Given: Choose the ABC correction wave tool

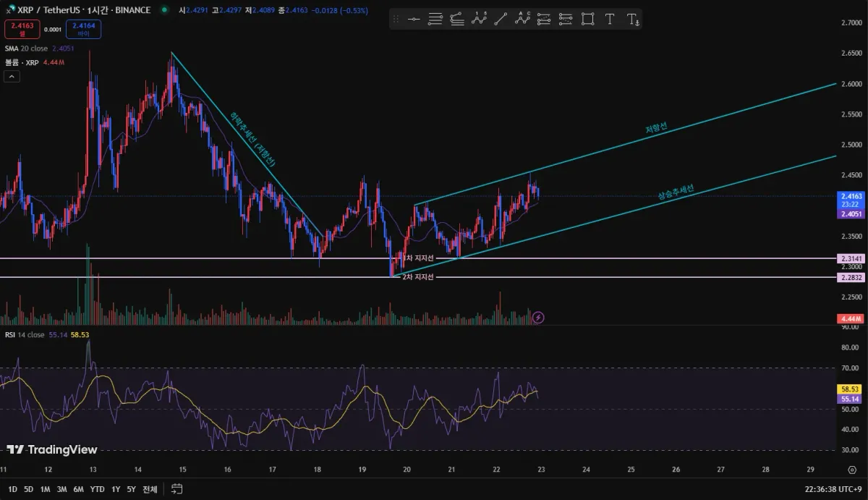Looking at the screenshot, I should [x=522, y=20].
